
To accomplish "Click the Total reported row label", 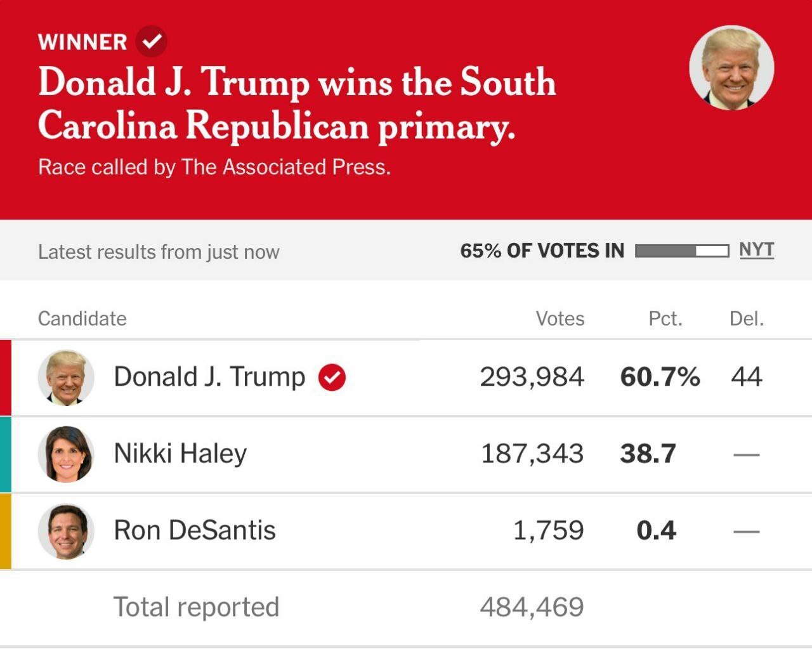I will click(x=196, y=607).
